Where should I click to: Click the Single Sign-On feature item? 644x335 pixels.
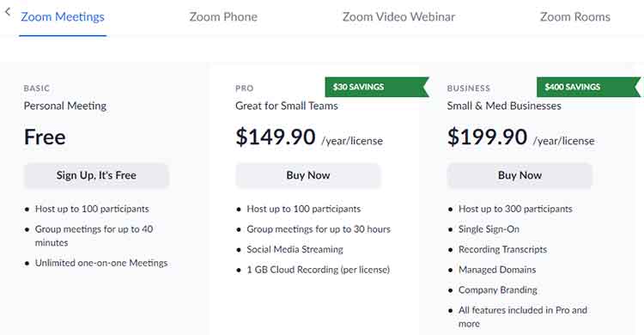[489, 229]
